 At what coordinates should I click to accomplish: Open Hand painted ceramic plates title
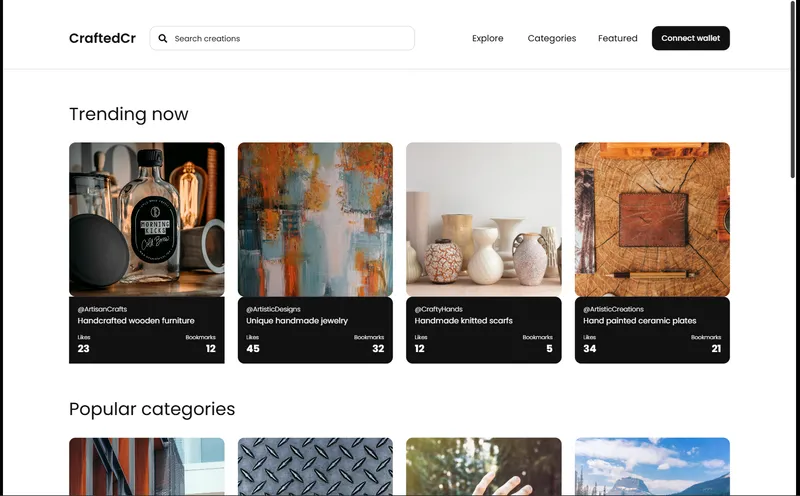click(639, 320)
